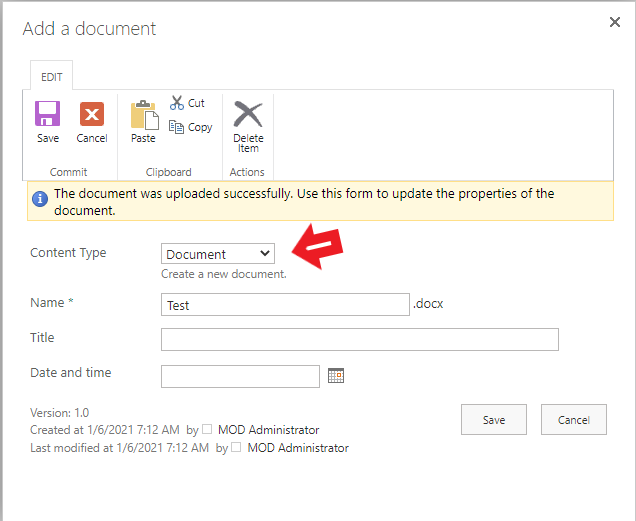Click the Save ribbon floppy disk icon
The width and height of the screenshot is (636, 521).
point(47,114)
